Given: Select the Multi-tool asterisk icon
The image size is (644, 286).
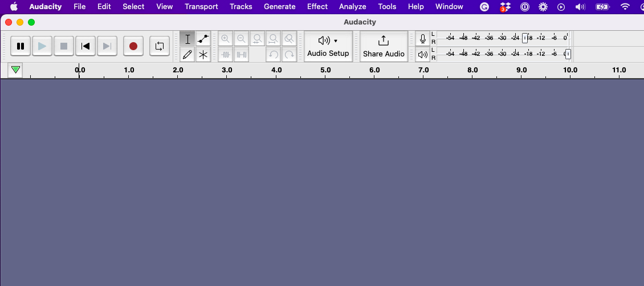Looking at the screenshot, I should pyautogui.click(x=203, y=54).
